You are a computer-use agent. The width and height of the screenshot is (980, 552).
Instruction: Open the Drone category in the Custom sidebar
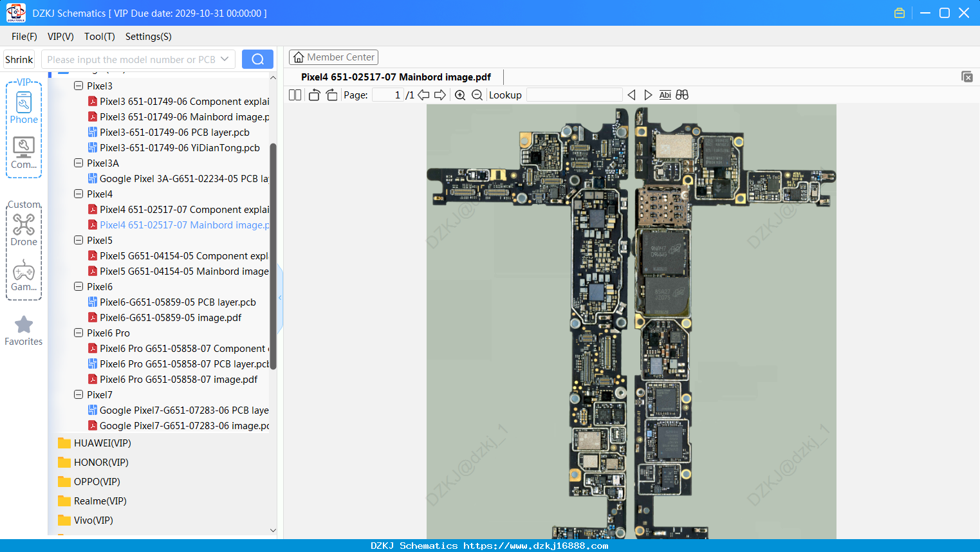[24, 230]
